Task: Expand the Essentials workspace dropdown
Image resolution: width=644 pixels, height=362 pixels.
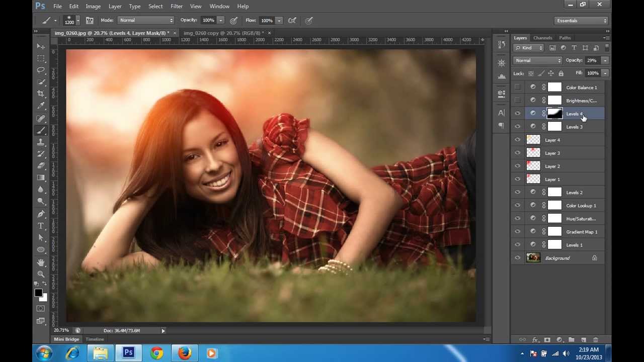Action: tap(582, 21)
